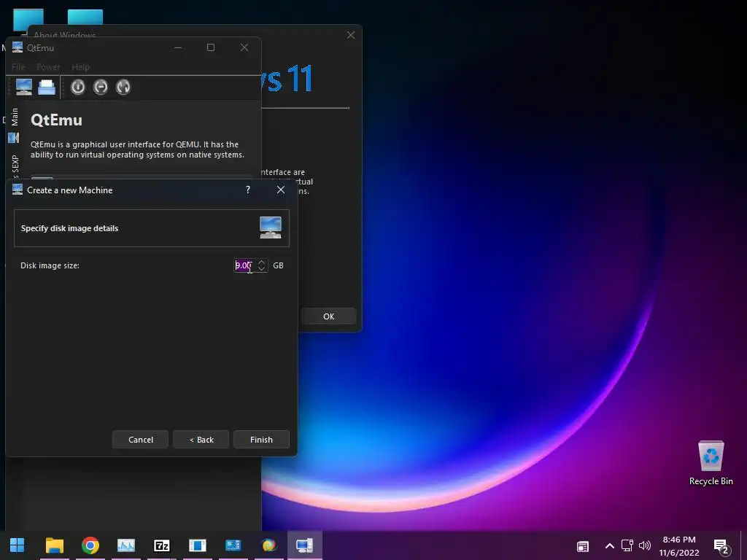Open File Explorer from the taskbar
The image size is (747, 560).
(54, 545)
